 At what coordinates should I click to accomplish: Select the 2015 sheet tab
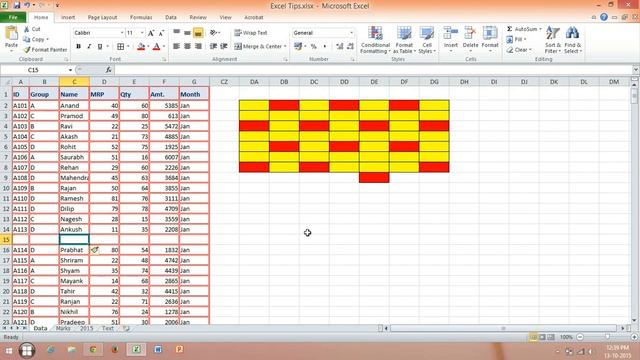click(87, 328)
